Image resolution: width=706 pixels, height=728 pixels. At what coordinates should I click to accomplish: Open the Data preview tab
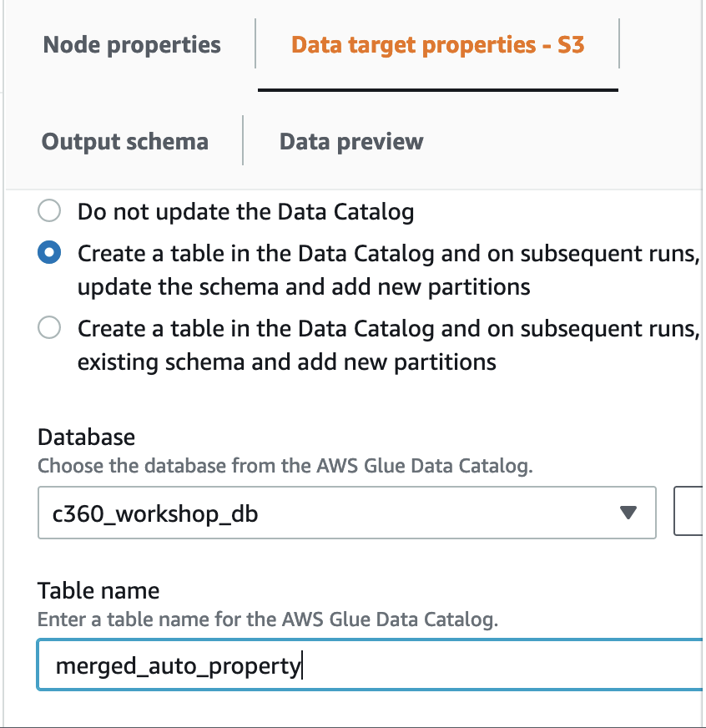point(351,141)
